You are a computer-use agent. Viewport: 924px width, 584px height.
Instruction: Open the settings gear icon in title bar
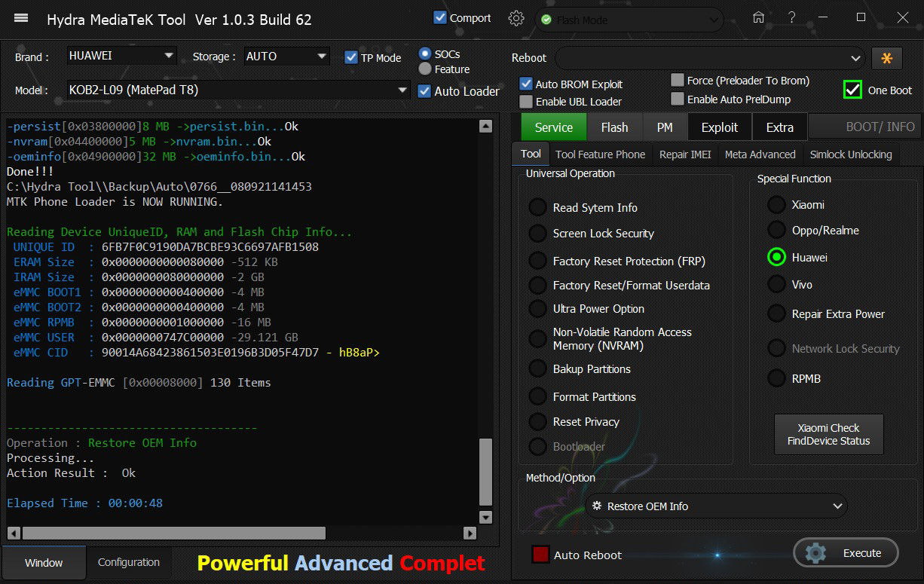pos(516,19)
